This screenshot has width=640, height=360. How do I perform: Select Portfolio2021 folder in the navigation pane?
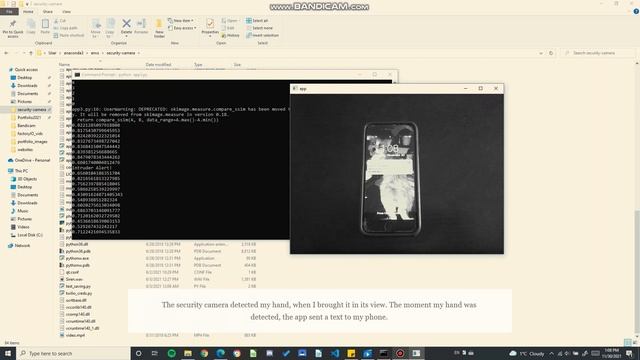click(x=29, y=117)
